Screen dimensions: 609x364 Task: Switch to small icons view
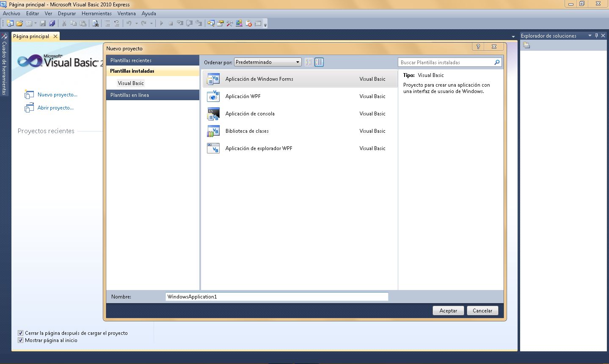click(x=309, y=62)
